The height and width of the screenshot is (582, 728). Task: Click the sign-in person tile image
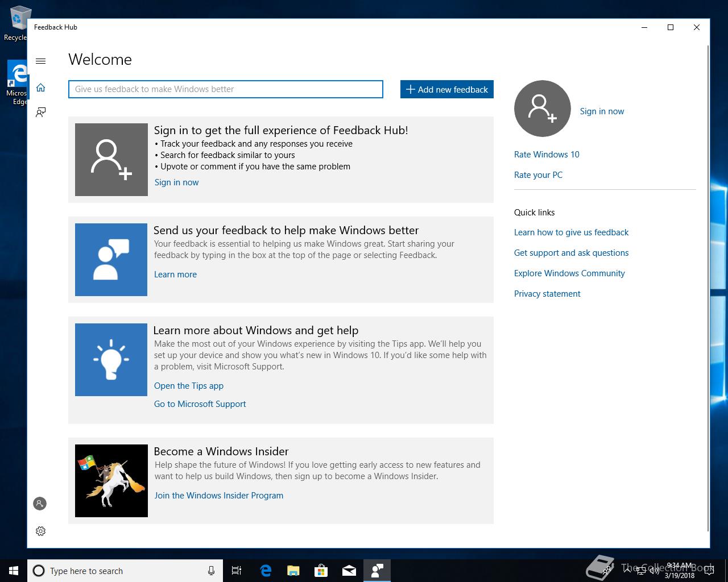[111, 160]
